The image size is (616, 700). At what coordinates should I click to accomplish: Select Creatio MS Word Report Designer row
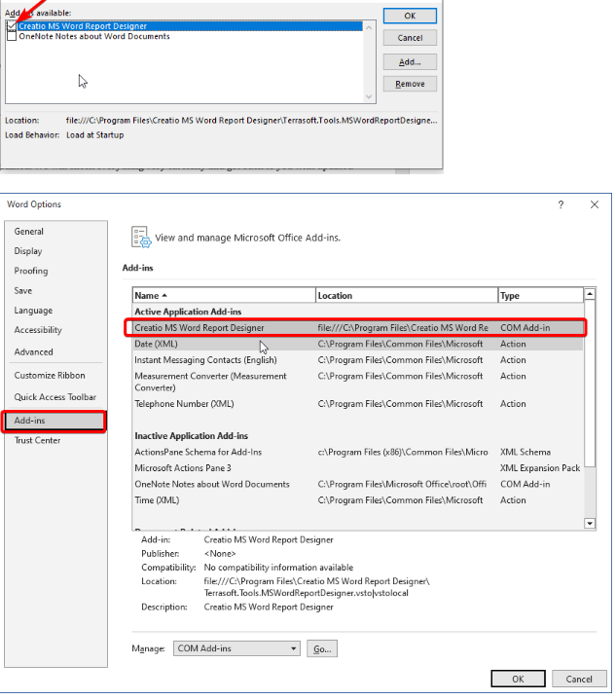355,328
